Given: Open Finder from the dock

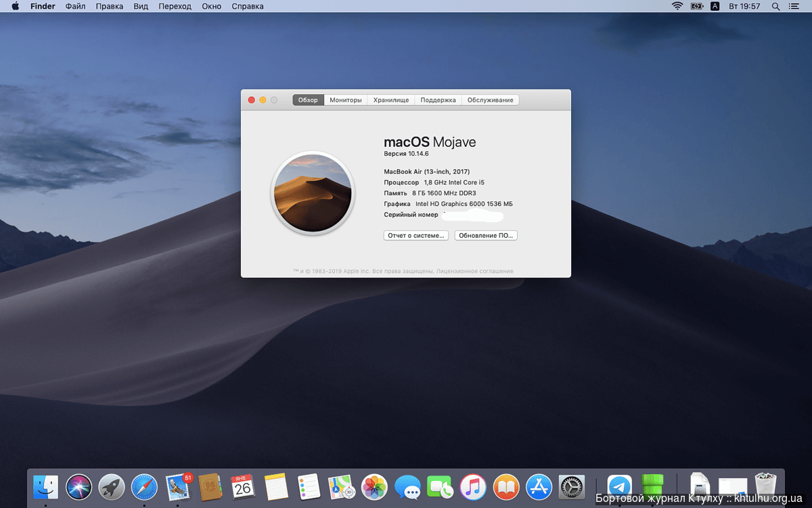Looking at the screenshot, I should (x=46, y=486).
